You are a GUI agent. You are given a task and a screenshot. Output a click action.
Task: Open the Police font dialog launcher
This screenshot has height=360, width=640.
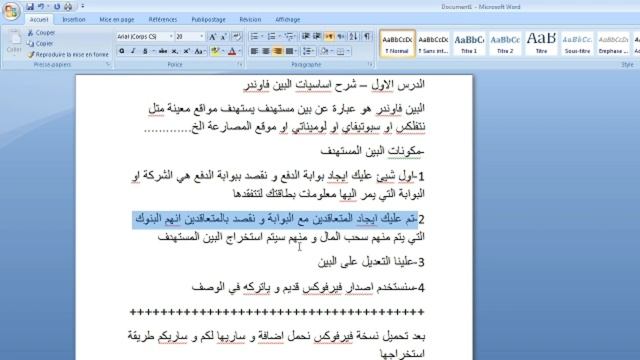(x=240, y=64)
